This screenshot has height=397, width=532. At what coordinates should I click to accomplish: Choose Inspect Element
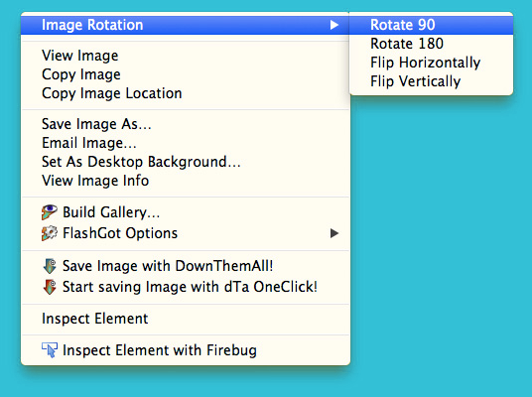coord(186,319)
